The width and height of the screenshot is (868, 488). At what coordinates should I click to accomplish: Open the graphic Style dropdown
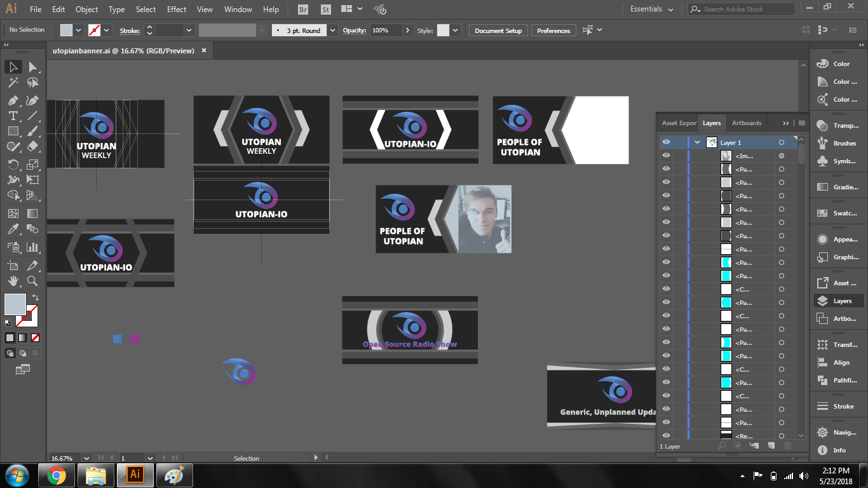tap(456, 30)
